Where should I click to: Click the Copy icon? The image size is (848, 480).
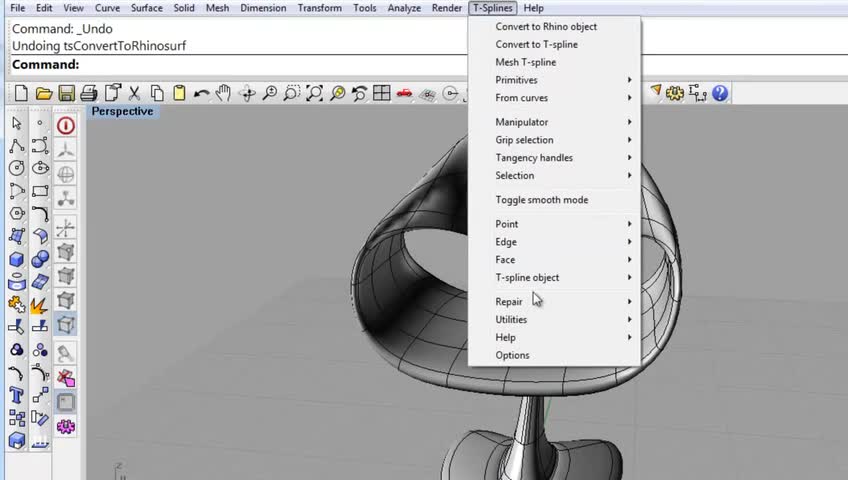click(x=157, y=93)
